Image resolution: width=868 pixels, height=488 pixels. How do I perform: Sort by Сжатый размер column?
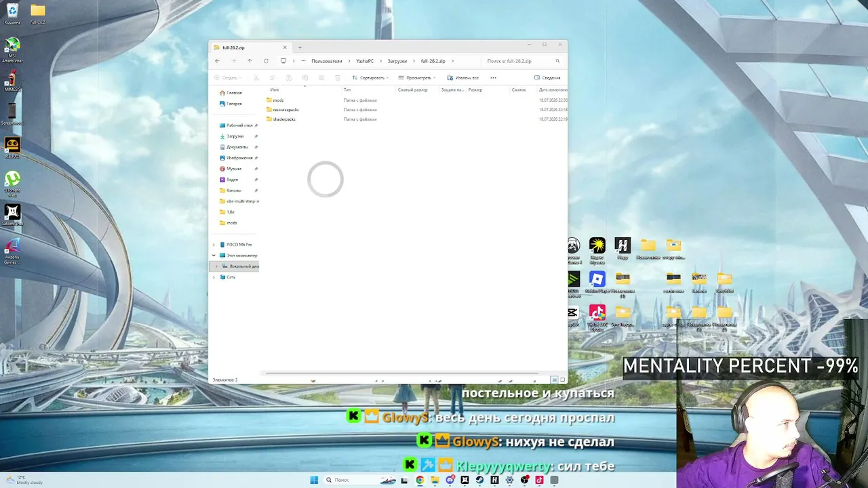pyautogui.click(x=412, y=89)
